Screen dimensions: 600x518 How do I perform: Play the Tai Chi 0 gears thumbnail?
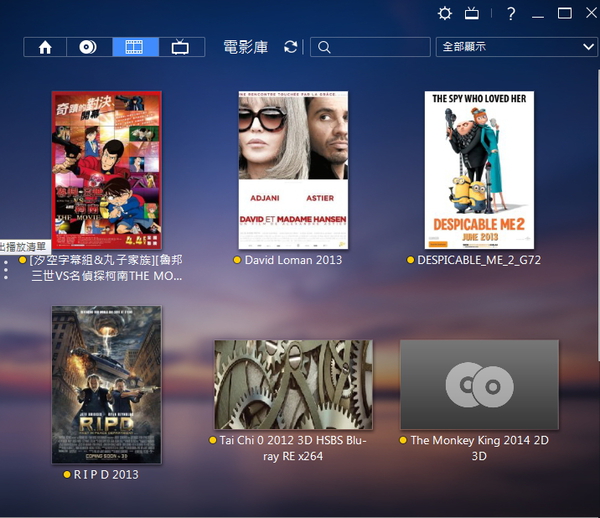293,385
